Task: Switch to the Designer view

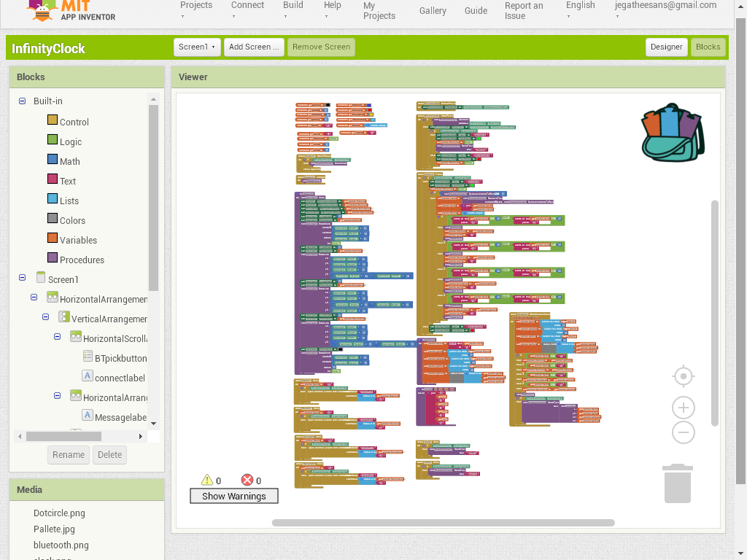Action: coord(666,47)
